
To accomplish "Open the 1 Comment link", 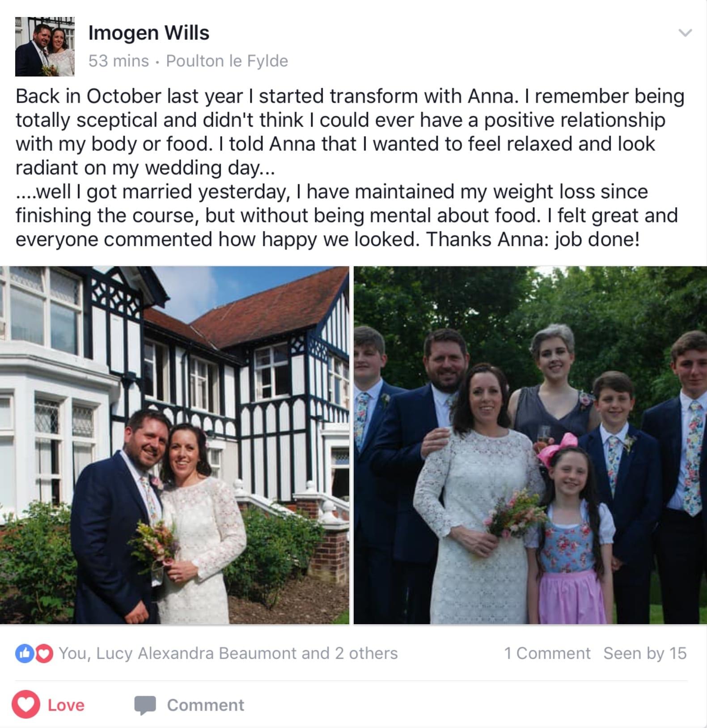I will (x=547, y=653).
